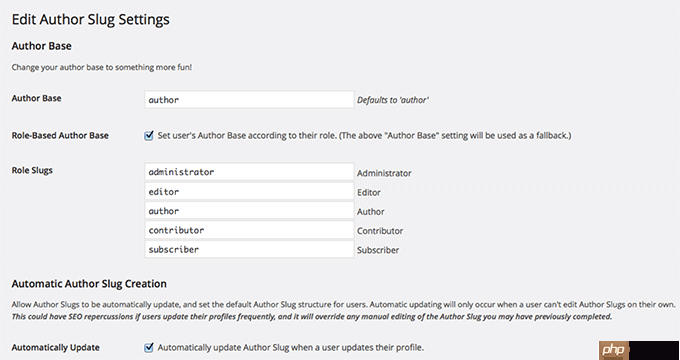Image resolution: width=680 pixels, height=360 pixels.
Task: Click the Editor label beside its field
Action: pos(369,192)
